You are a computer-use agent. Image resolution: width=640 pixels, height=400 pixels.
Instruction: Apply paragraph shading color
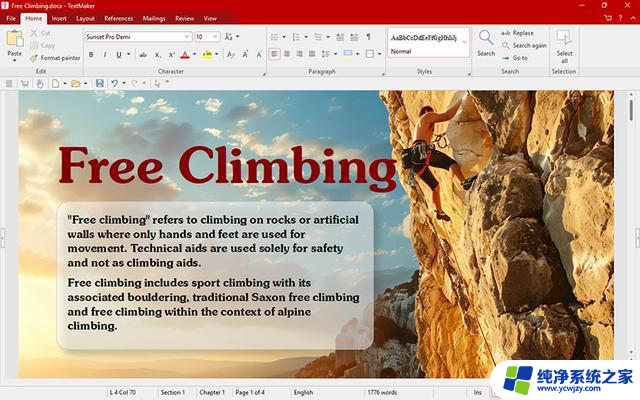pos(348,54)
